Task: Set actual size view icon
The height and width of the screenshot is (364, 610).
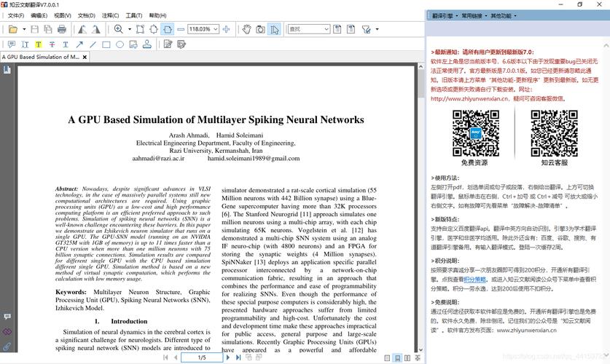Action: pyautogui.click(x=140, y=29)
